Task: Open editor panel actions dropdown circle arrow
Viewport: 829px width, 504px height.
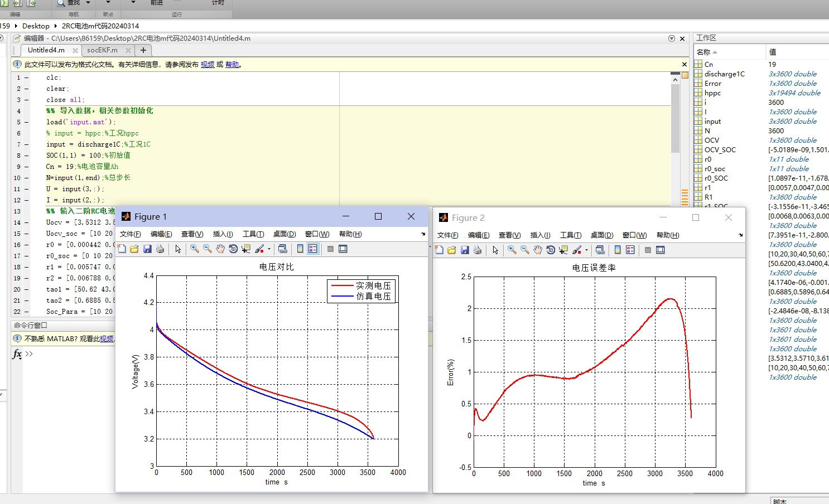Action: pyautogui.click(x=672, y=38)
